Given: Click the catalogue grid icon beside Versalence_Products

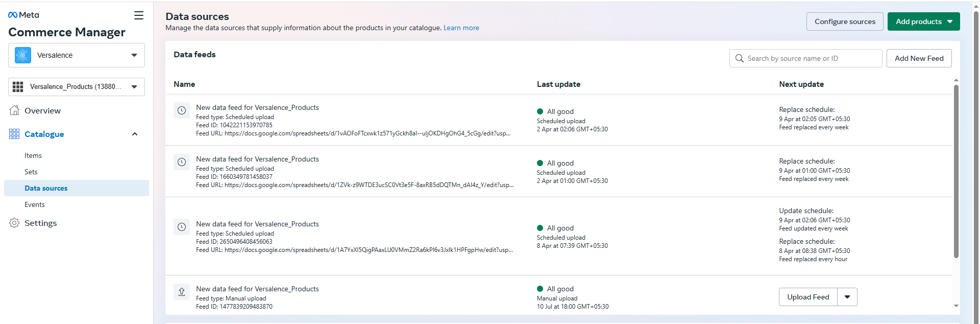Looking at the screenshot, I should pyautogui.click(x=18, y=87).
